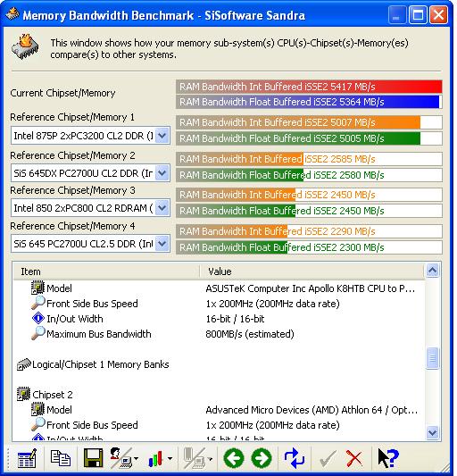Select the first Front Side Bus Speed row

[219, 304]
